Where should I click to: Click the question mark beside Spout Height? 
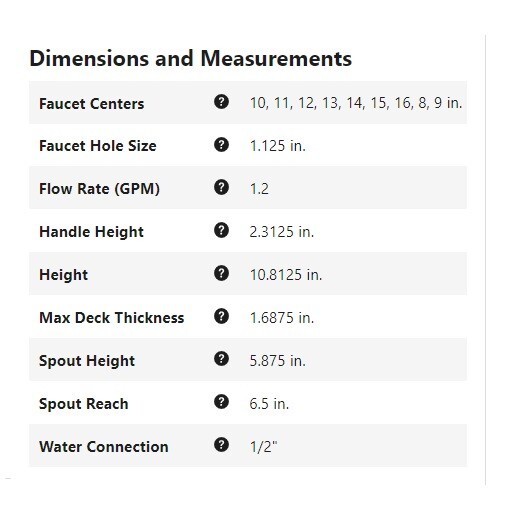tap(221, 359)
